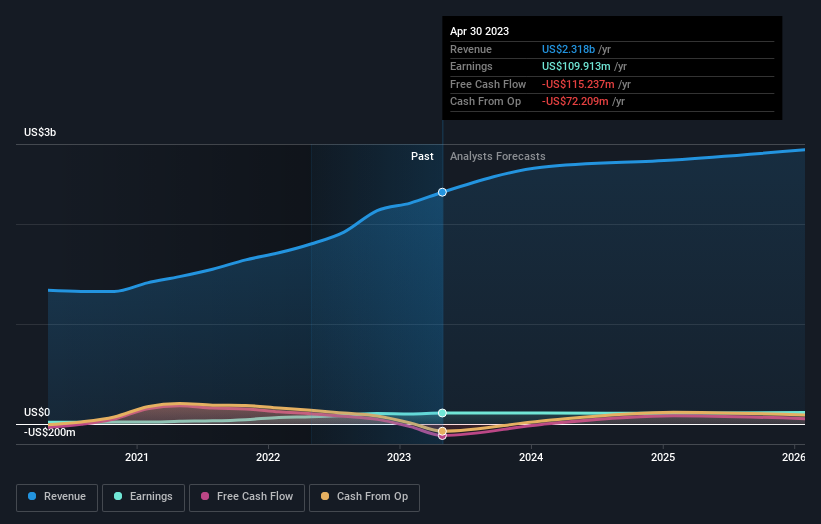Click the 2021 x-axis label
The height and width of the screenshot is (524, 821).
click(x=137, y=457)
